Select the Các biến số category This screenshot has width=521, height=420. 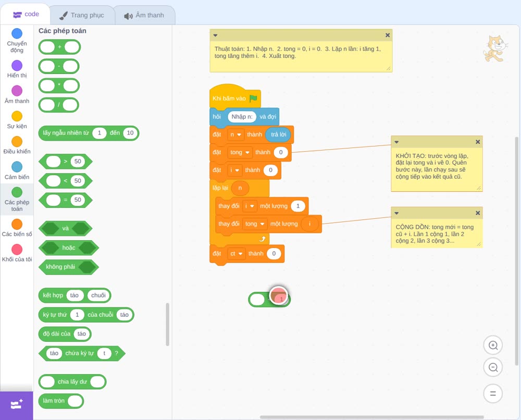(x=17, y=228)
